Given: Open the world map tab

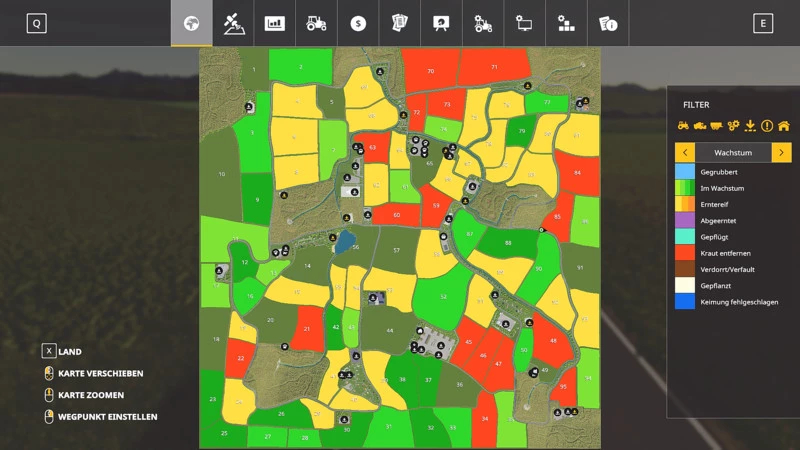Looking at the screenshot, I should [191, 23].
